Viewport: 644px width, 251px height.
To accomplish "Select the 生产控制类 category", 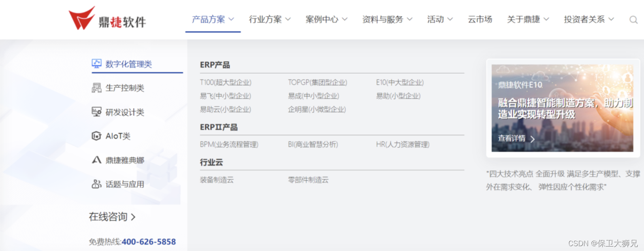I will point(125,88).
